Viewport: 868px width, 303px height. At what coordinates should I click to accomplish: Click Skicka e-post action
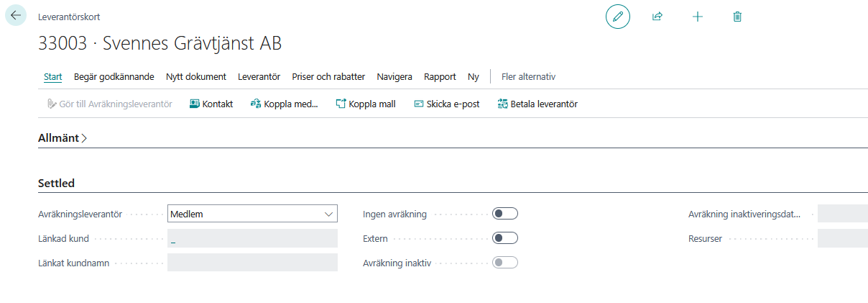tap(446, 104)
